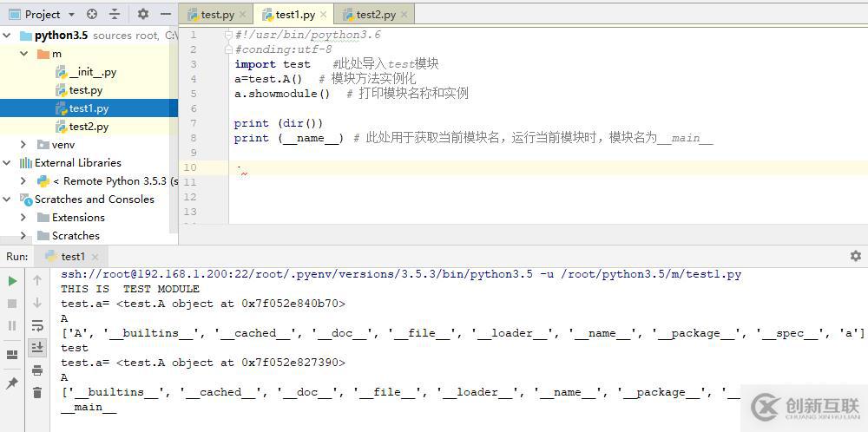
Task: Close the test1 run tab
Action: (x=95, y=258)
